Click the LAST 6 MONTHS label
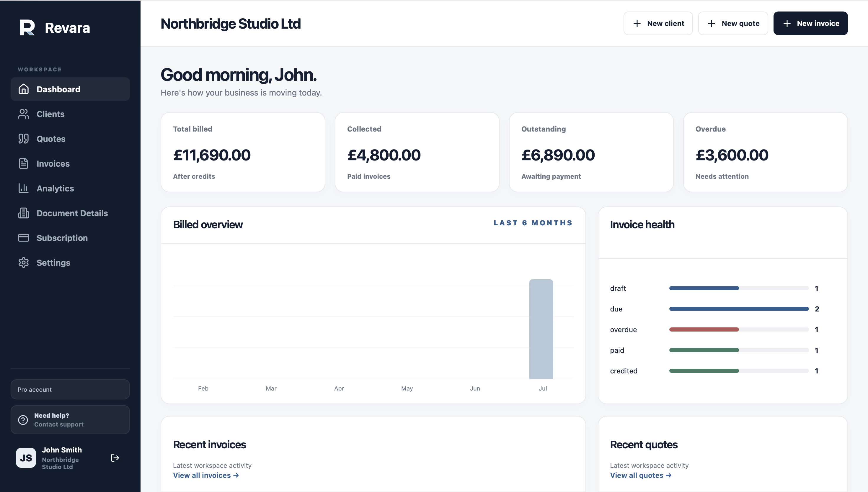 [533, 223]
